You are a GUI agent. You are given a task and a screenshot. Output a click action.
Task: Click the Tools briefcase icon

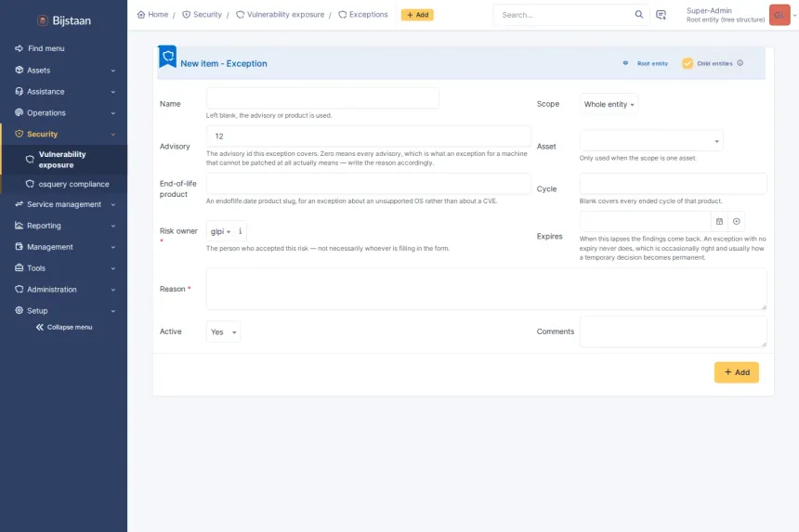[19, 267]
